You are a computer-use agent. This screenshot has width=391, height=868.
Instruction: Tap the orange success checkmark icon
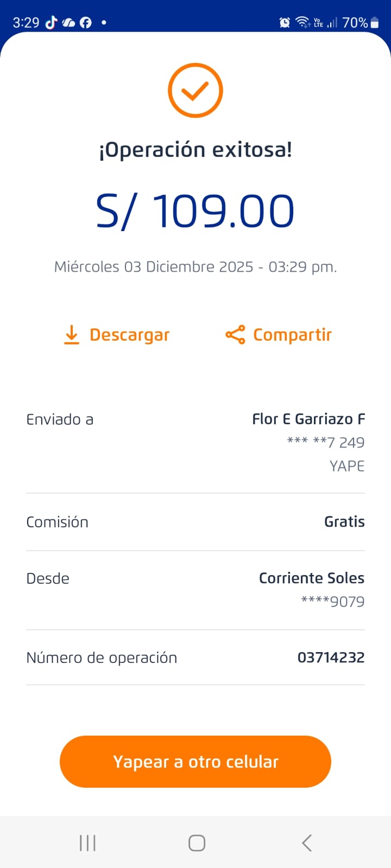195,91
